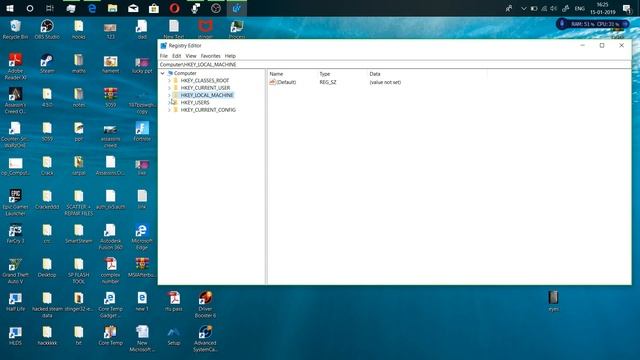The image size is (640, 360).
Task: Collapse the Computer root node
Action: (163, 73)
